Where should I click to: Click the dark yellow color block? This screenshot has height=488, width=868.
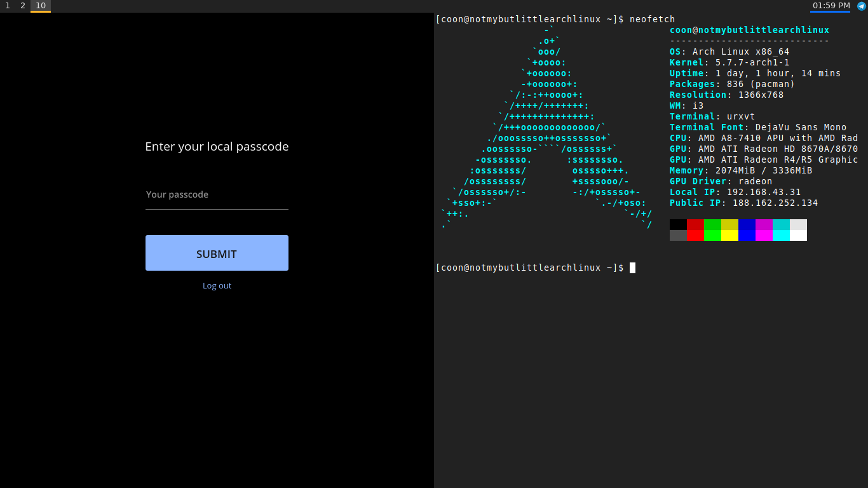pyautogui.click(x=729, y=225)
